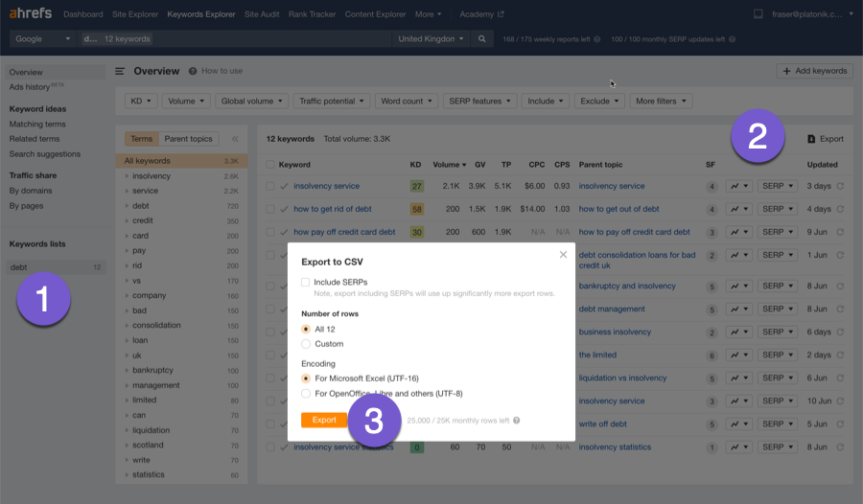Select the Custom number of rows option

[306, 344]
